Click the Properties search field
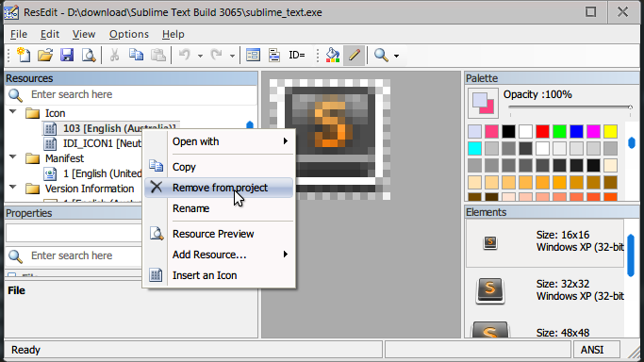Screen dimensions: 644x362 click(74, 255)
